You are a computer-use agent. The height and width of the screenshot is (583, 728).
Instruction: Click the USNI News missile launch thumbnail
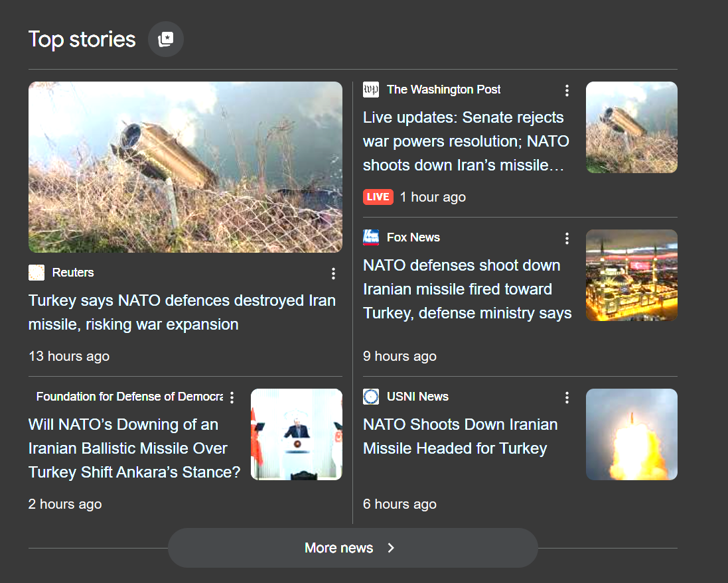point(631,434)
